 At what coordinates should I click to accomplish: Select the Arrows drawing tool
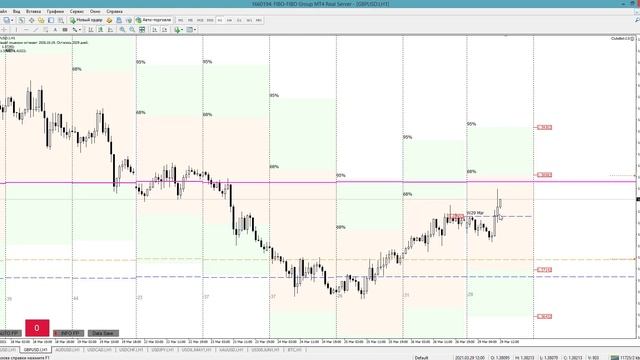[x=75, y=29]
